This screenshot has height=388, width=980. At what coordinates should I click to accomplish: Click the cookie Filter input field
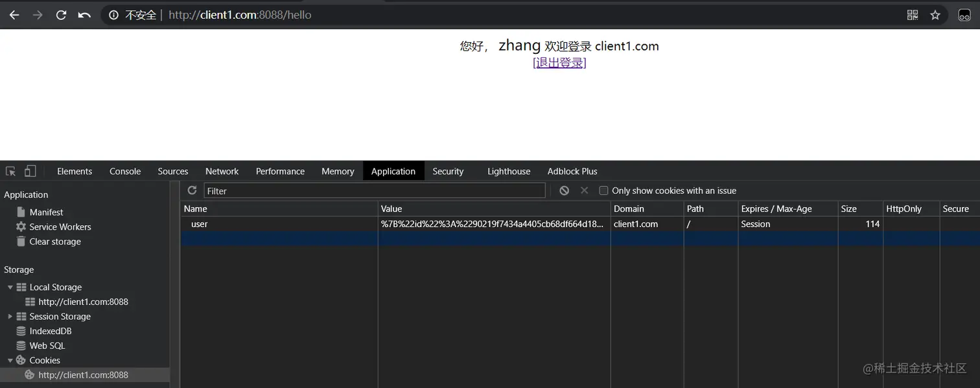click(x=375, y=191)
